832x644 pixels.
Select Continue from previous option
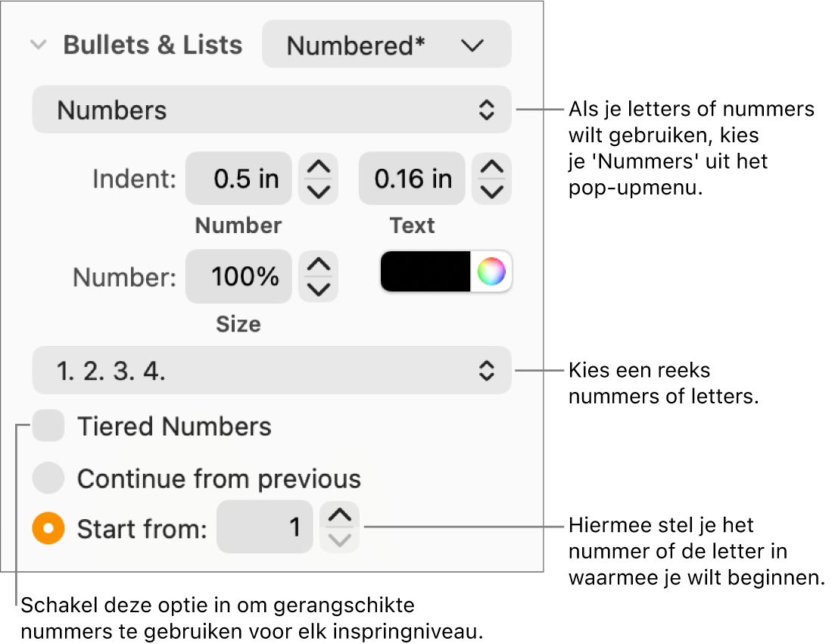click(x=49, y=479)
